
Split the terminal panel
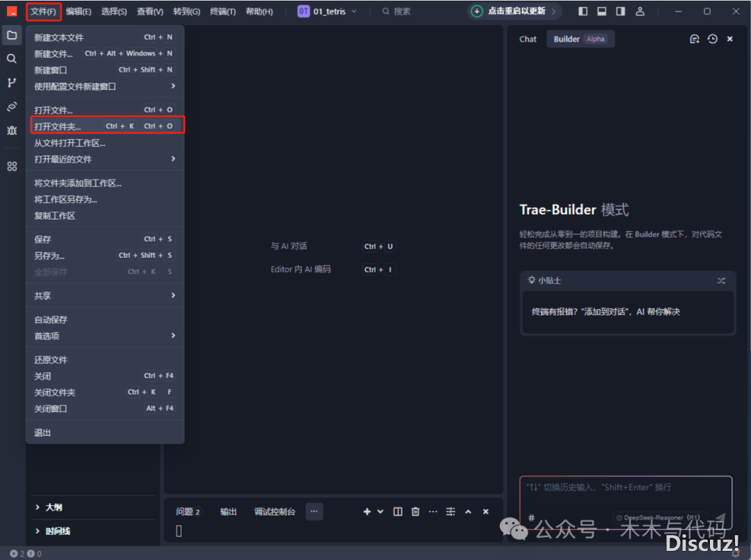click(398, 511)
